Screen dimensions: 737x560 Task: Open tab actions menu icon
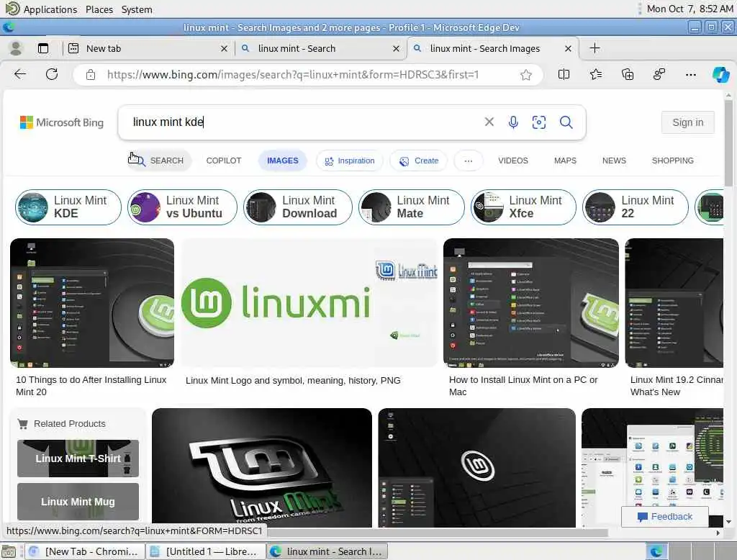click(x=42, y=48)
